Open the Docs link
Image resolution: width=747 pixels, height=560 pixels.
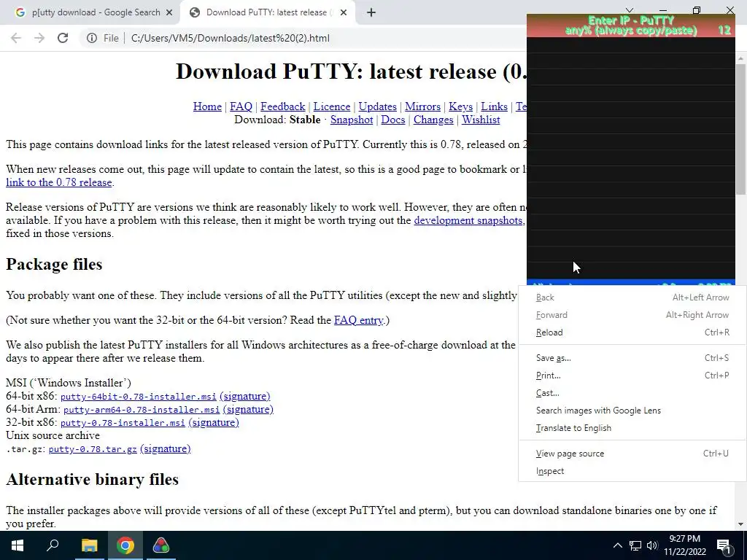[393, 120]
